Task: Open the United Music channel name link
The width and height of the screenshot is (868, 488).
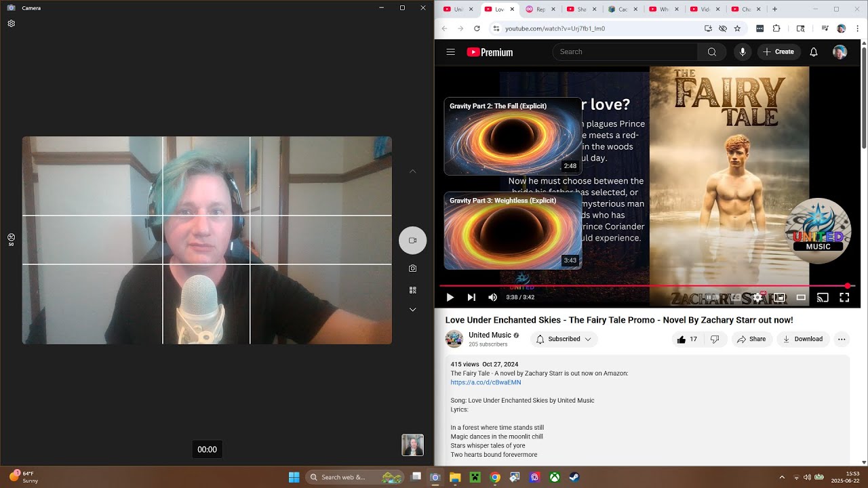Action: [490, 335]
